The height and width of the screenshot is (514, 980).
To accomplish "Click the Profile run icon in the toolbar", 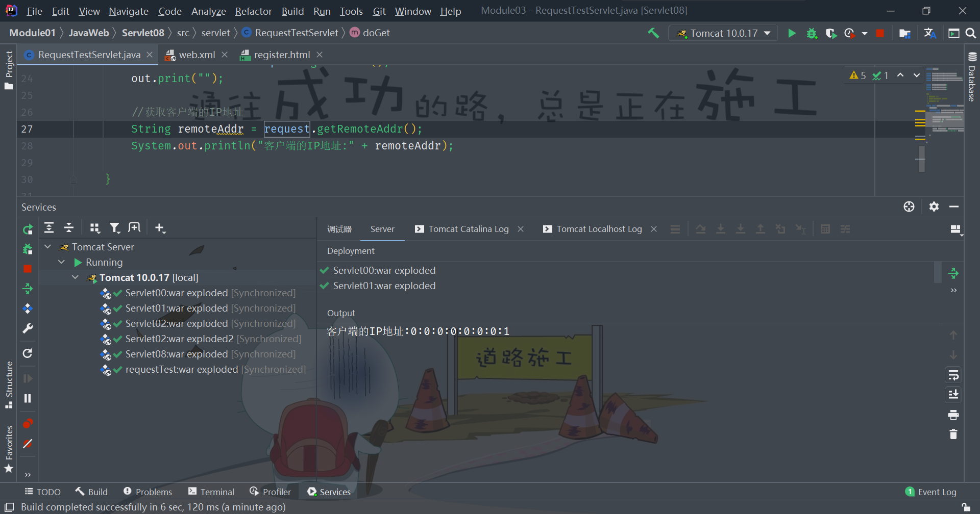I will [849, 33].
